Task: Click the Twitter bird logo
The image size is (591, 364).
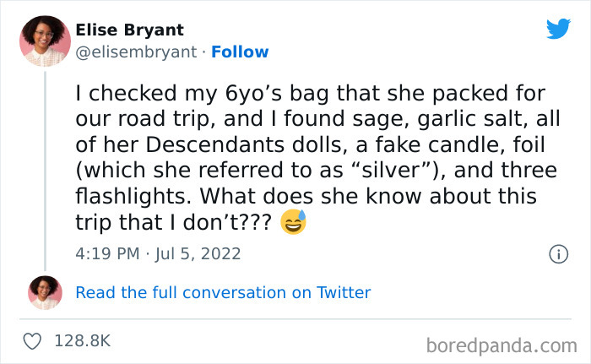Action: [558, 30]
